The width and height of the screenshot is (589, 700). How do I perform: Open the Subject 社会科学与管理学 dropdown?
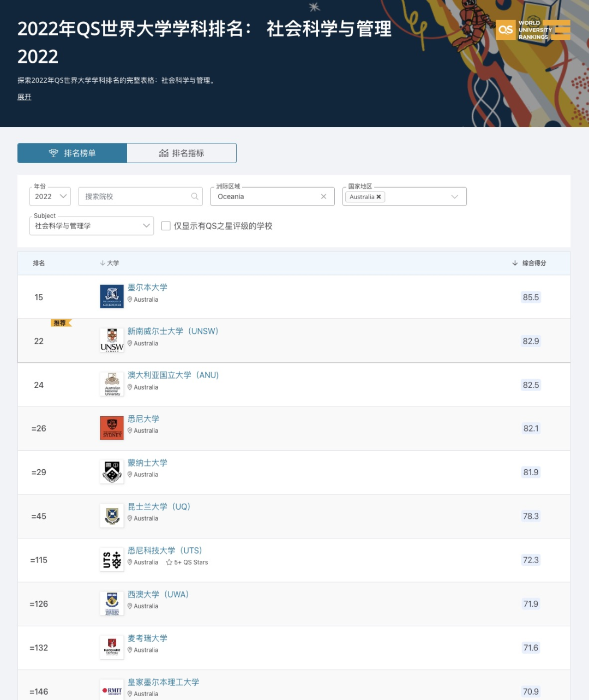pos(92,226)
